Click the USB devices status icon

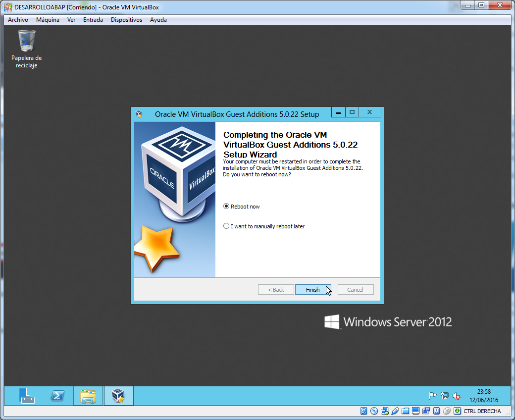point(395,411)
